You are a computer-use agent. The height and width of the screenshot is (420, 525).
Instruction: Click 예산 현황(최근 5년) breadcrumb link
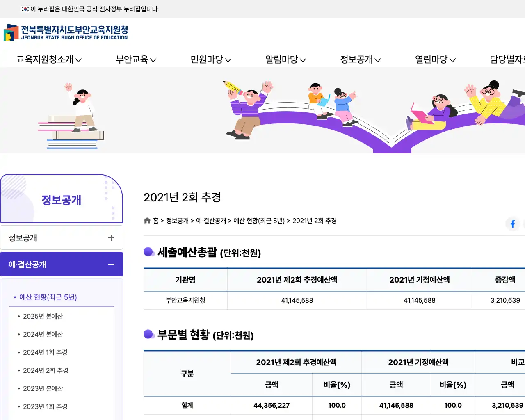(259, 221)
